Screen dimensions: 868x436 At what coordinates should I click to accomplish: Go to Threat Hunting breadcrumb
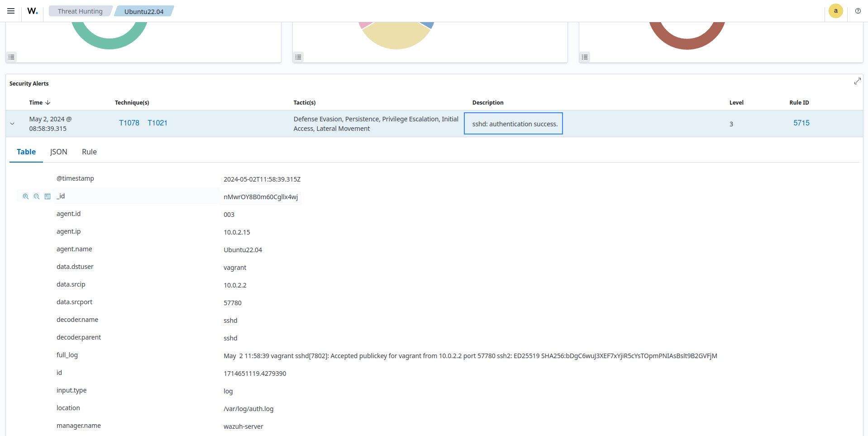80,11
